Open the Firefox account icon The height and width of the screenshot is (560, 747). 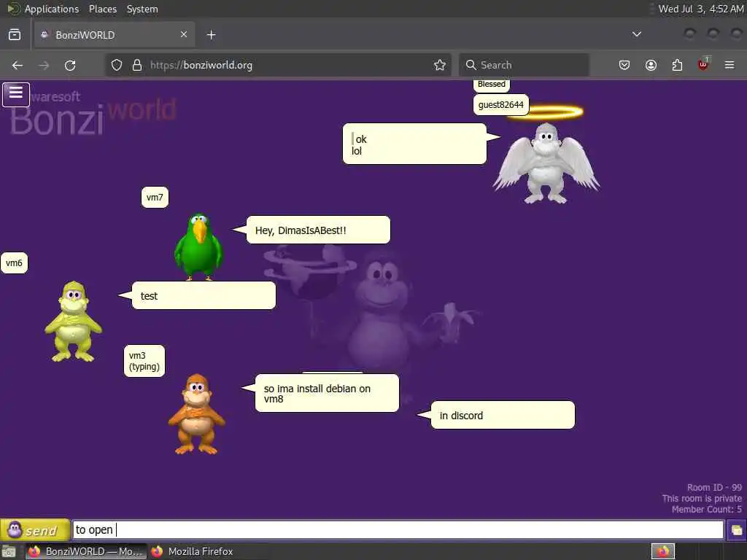(x=651, y=65)
